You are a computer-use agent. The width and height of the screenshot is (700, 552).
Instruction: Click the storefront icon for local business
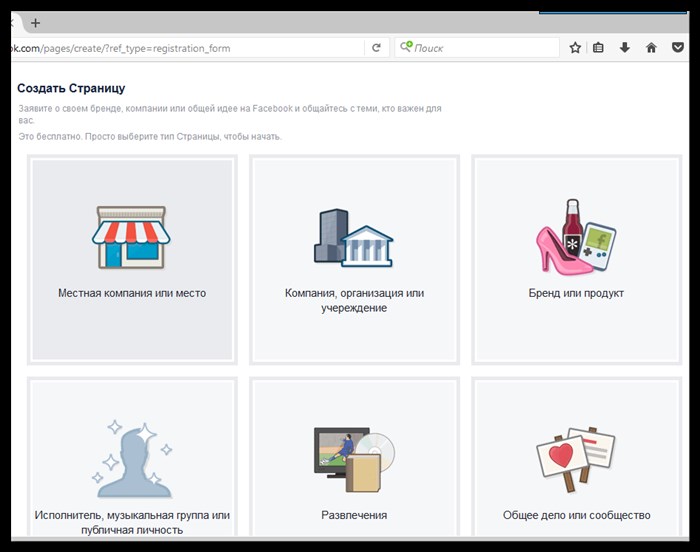pos(131,237)
